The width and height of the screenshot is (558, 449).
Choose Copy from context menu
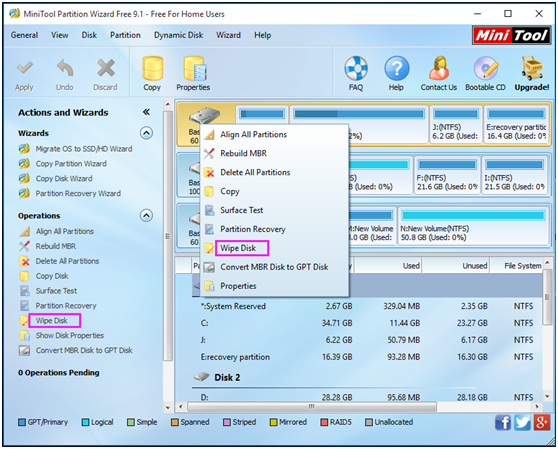(274, 191)
